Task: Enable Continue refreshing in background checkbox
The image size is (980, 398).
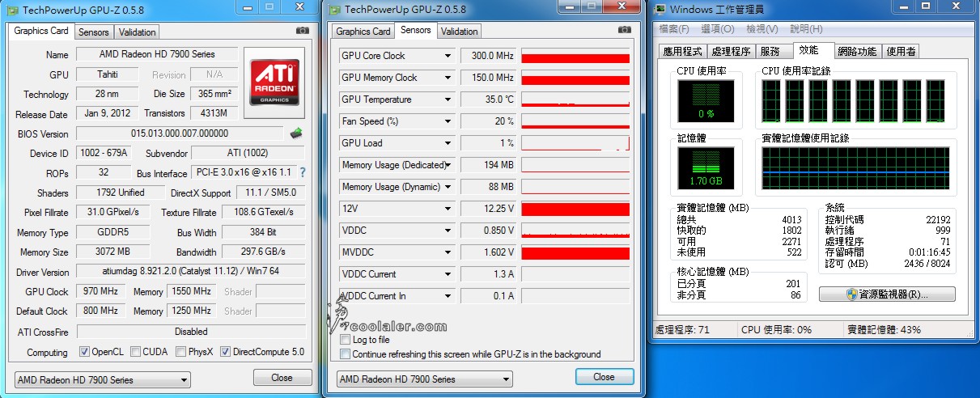Action: click(346, 354)
